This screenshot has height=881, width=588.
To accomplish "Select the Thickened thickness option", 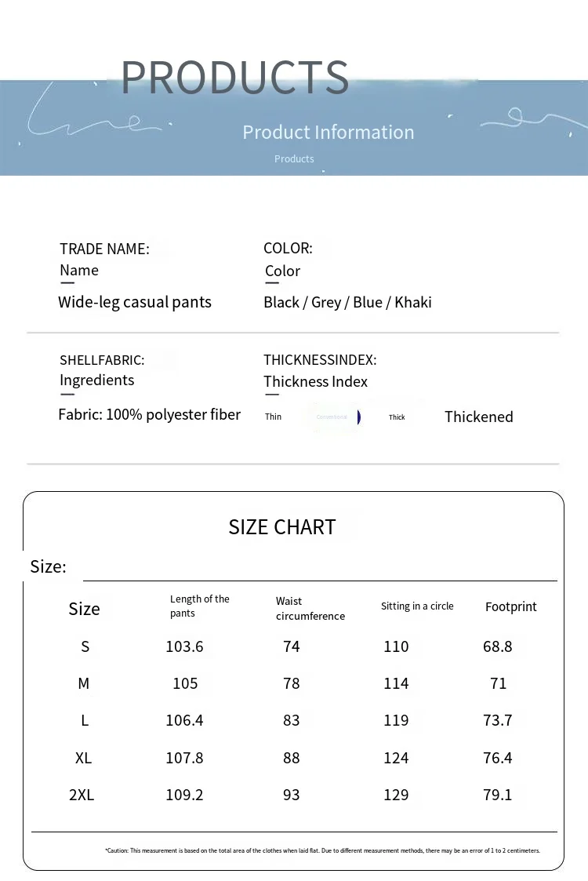I will [x=478, y=417].
